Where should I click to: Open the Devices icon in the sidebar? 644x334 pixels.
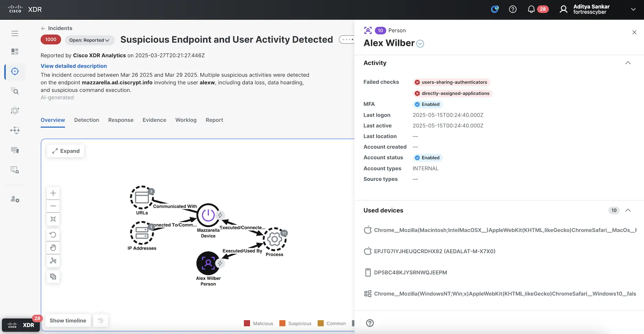click(15, 150)
